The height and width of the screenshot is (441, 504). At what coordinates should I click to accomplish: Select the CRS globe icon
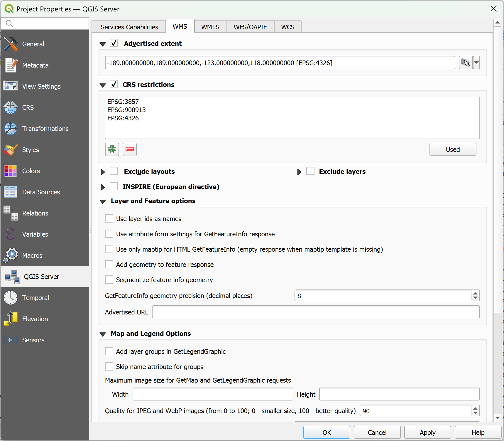(x=11, y=107)
